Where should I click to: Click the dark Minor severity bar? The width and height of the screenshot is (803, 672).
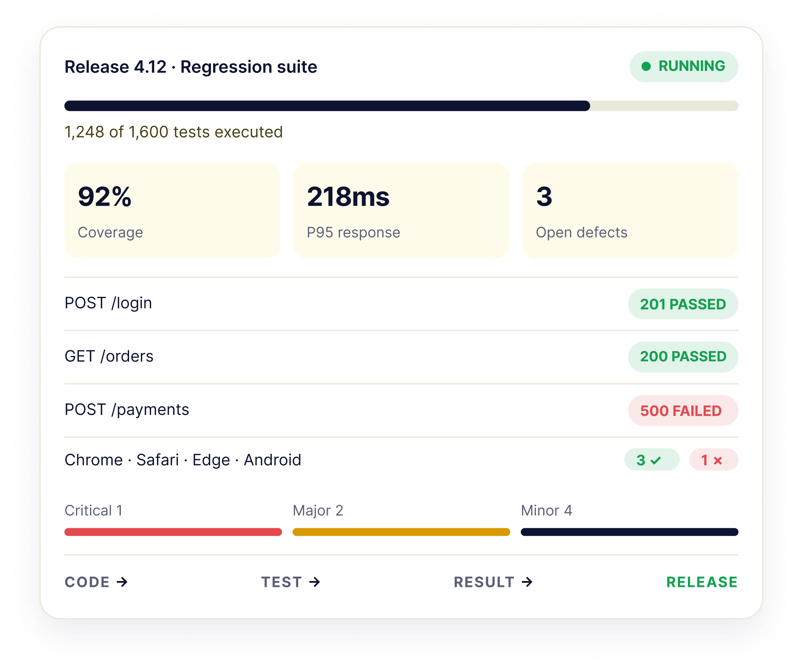(x=629, y=532)
